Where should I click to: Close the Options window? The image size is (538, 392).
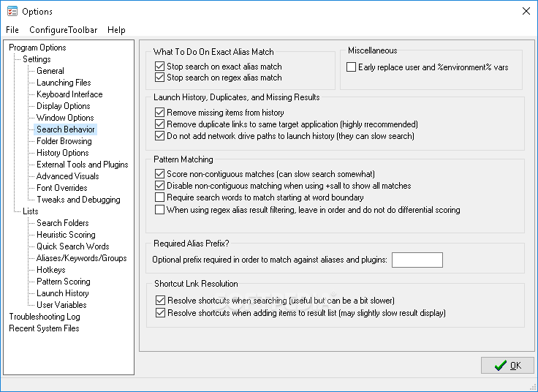[x=526, y=11]
